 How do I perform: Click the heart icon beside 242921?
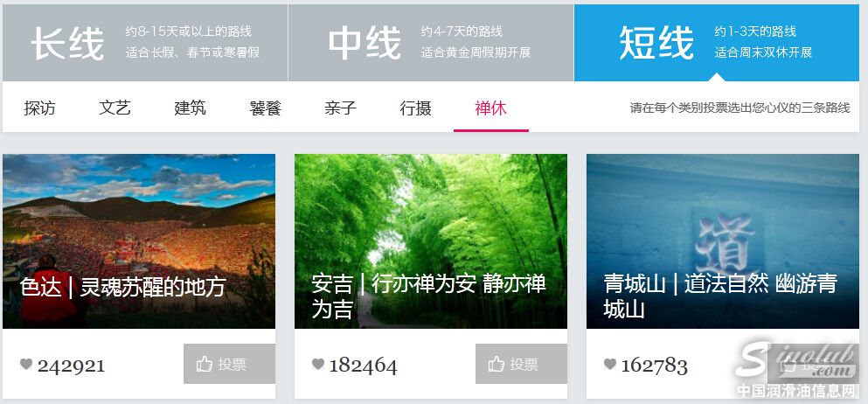click(x=26, y=364)
